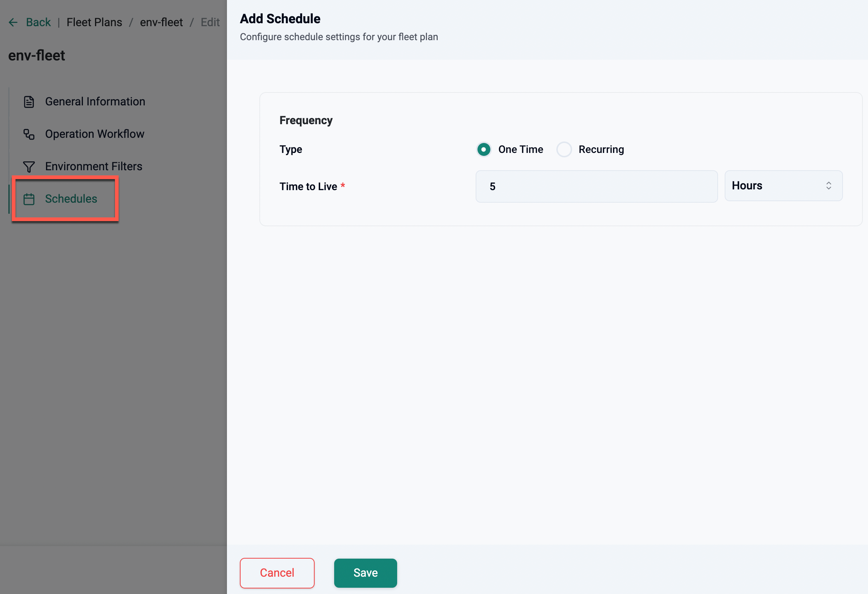
Task: Navigate to Fleet Plans breadcrumb
Action: 94,22
